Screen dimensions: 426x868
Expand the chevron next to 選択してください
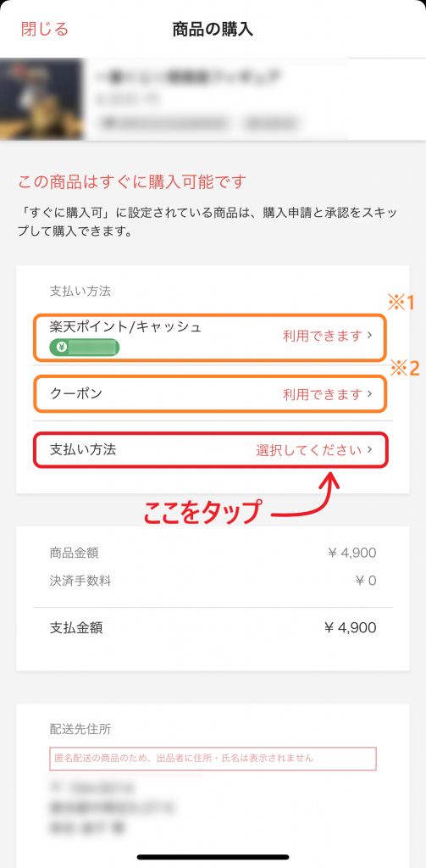(370, 450)
